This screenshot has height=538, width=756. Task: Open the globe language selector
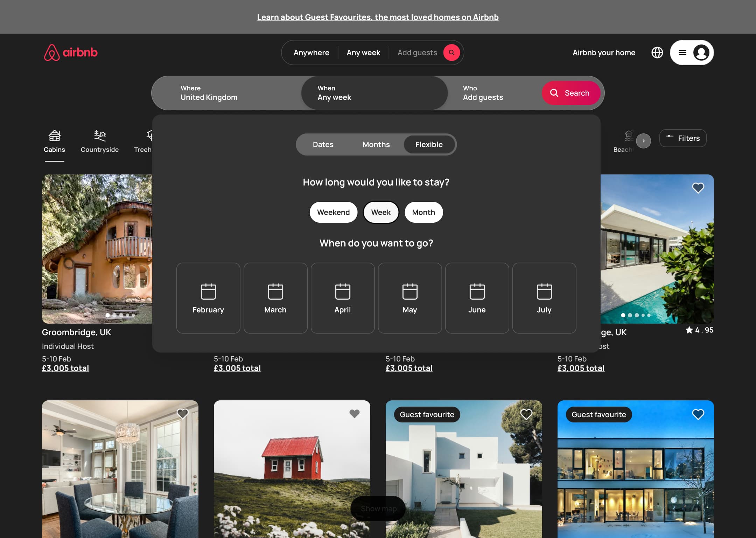point(657,53)
